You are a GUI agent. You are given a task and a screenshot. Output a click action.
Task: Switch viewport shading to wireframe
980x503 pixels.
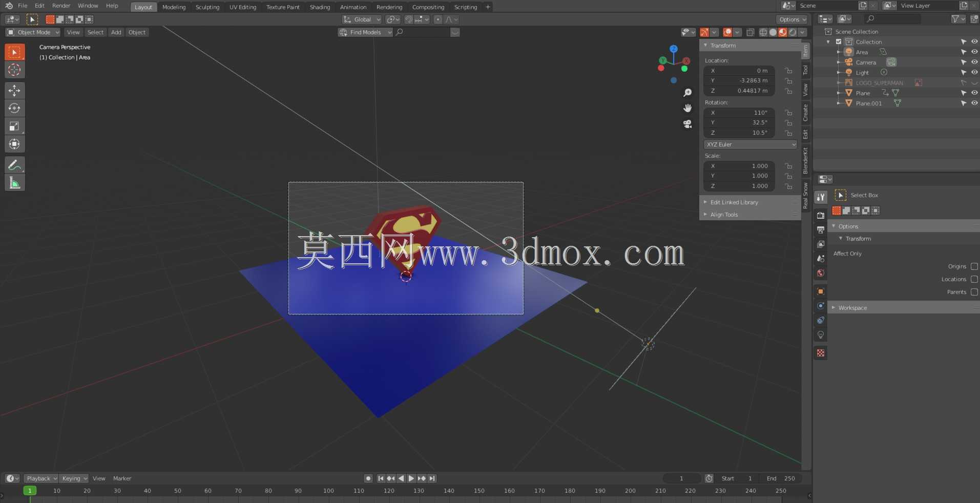(x=763, y=32)
